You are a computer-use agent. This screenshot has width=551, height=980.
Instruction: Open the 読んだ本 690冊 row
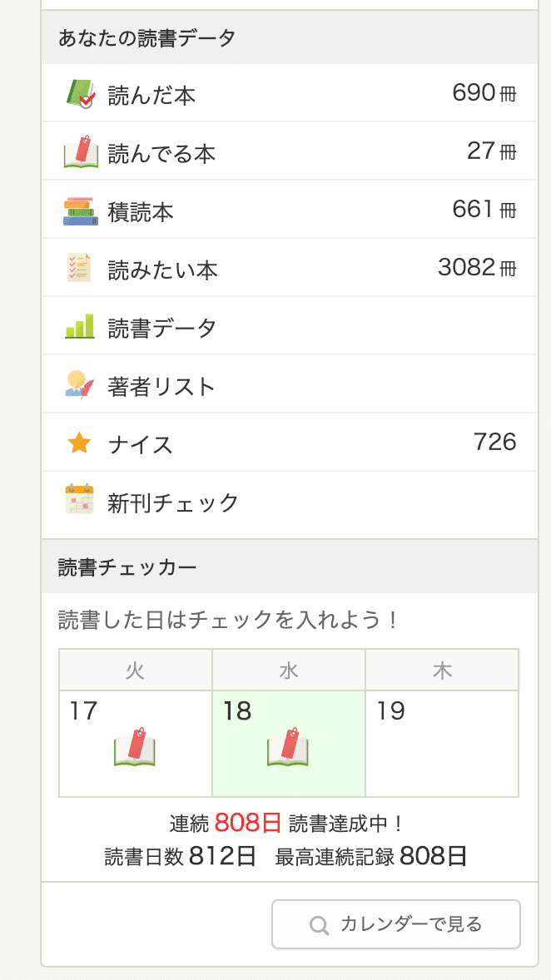coord(290,93)
